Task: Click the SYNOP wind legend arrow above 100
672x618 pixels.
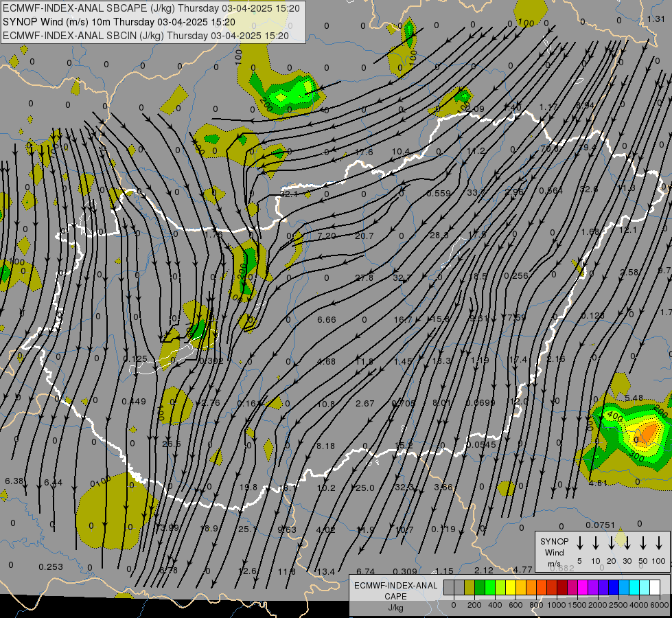Action: pyautogui.click(x=659, y=543)
